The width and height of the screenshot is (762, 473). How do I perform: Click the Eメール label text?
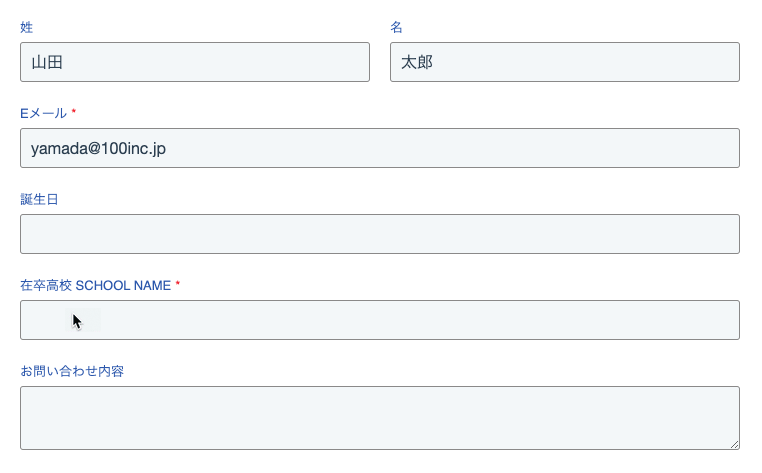43,113
